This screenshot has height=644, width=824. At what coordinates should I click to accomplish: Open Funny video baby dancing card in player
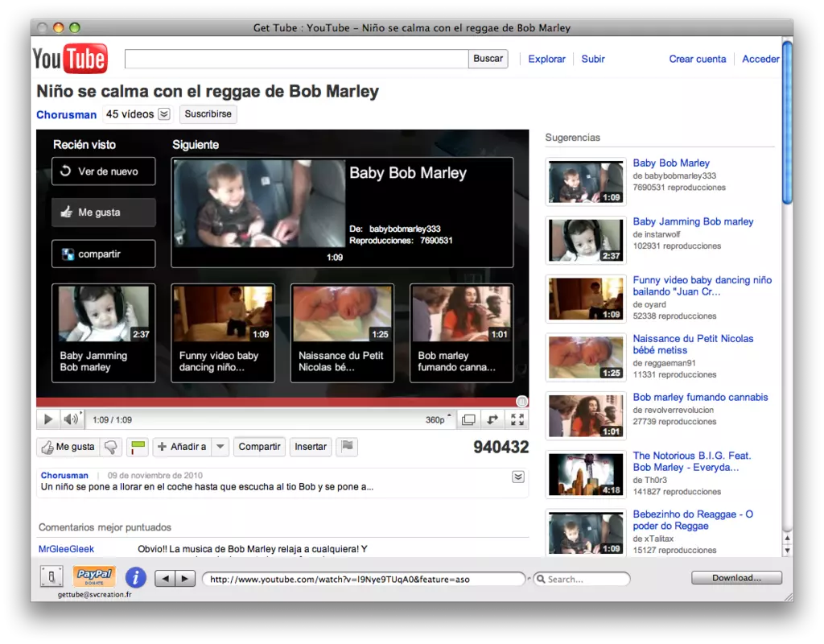tap(223, 332)
